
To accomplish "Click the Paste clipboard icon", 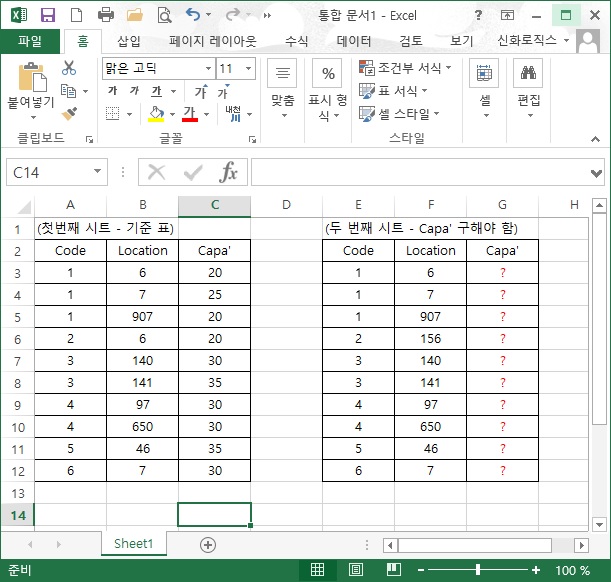I will (32, 77).
